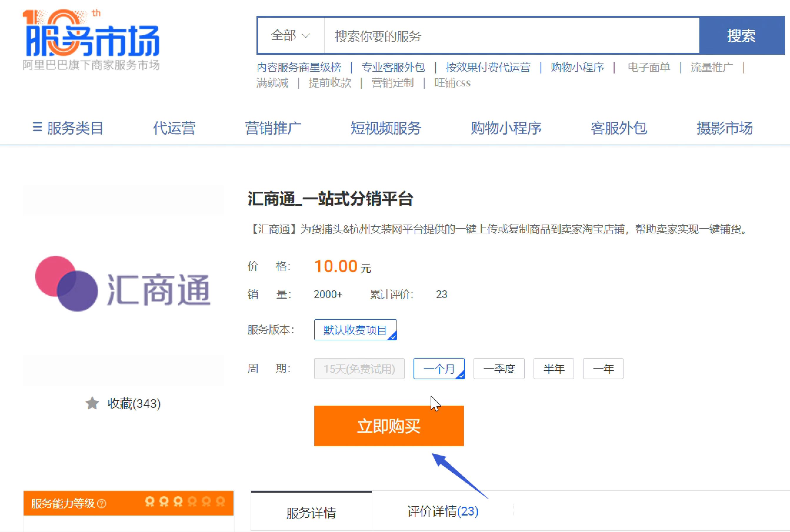Open 流量推广 link
This screenshot has width=790, height=532.
point(711,67)
